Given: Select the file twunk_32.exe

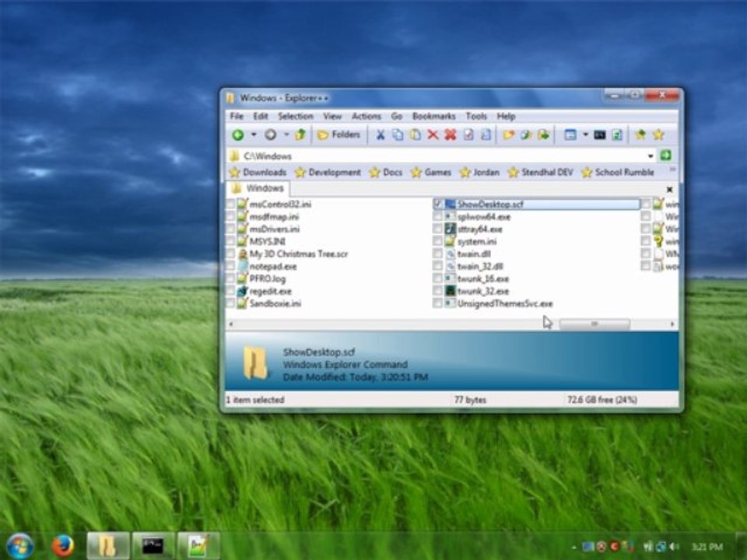Looking at the screenshot, I should click(483, 291).
